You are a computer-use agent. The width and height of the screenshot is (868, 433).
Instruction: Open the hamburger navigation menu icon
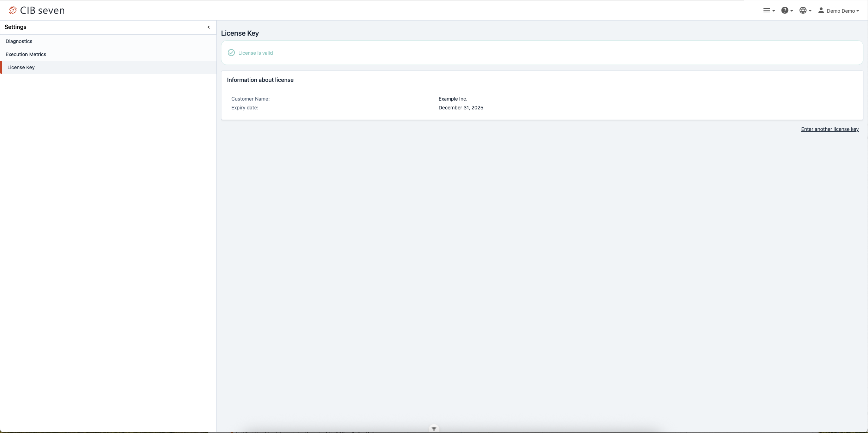pos(766,11)
